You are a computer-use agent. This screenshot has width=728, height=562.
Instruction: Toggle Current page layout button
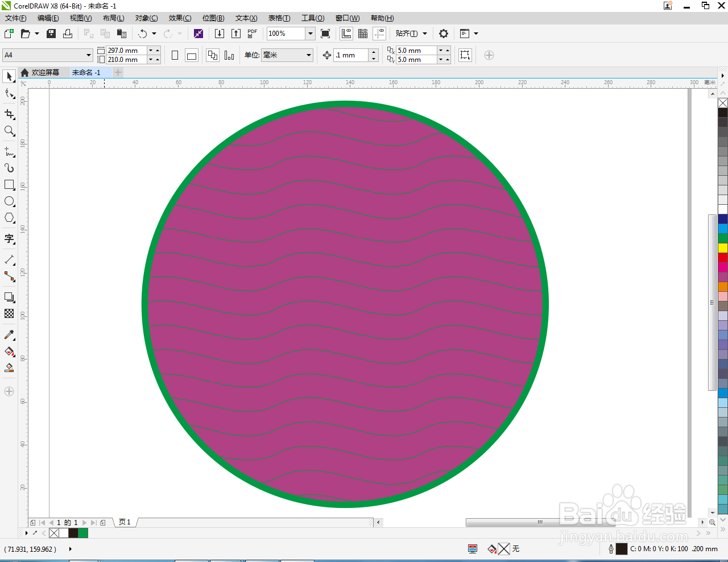229,55
